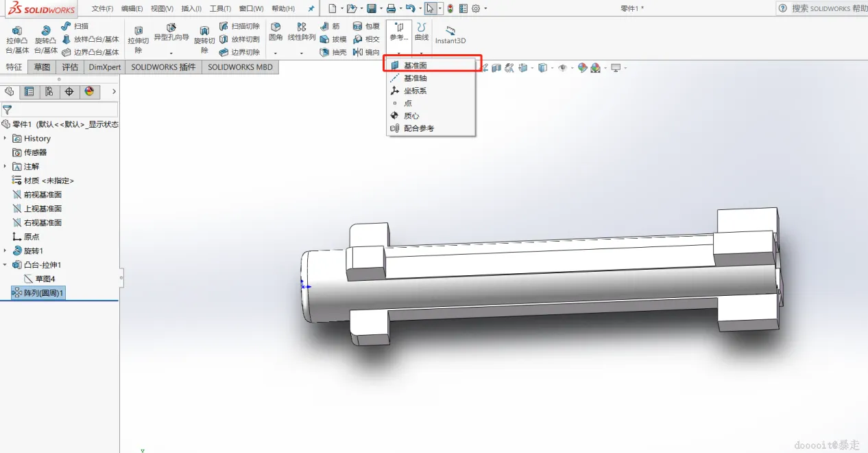Toggle the Instant3D button
The image size is (868, 453).
(450, 35)
